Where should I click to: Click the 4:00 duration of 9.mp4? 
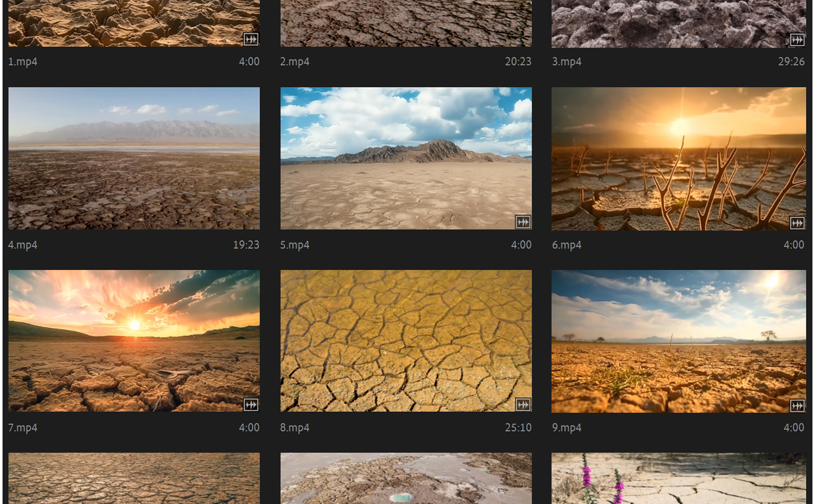pyautogui.click(x=794, y=428)
